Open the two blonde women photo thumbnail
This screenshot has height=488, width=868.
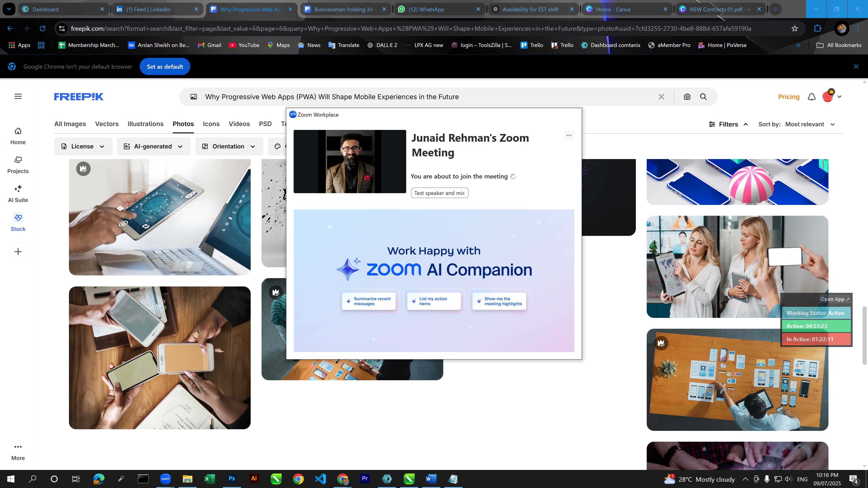(737, 267)
